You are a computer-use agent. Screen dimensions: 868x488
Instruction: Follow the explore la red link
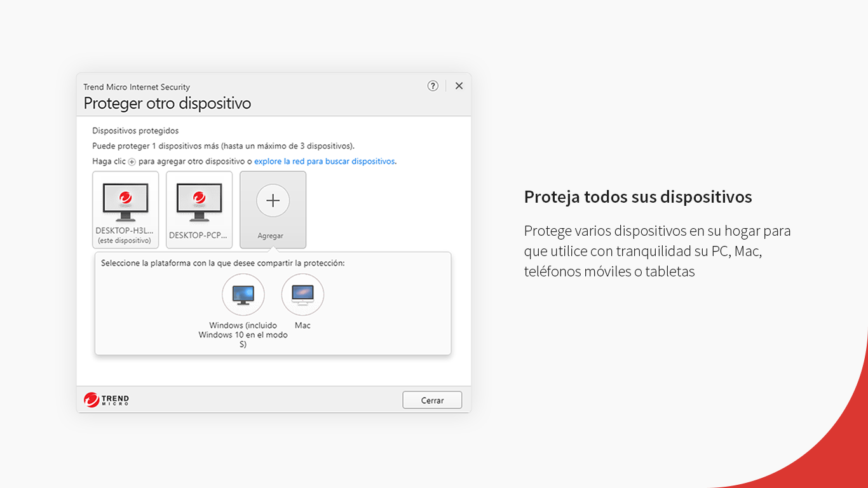pyautogui.click(x=324, y=161)
